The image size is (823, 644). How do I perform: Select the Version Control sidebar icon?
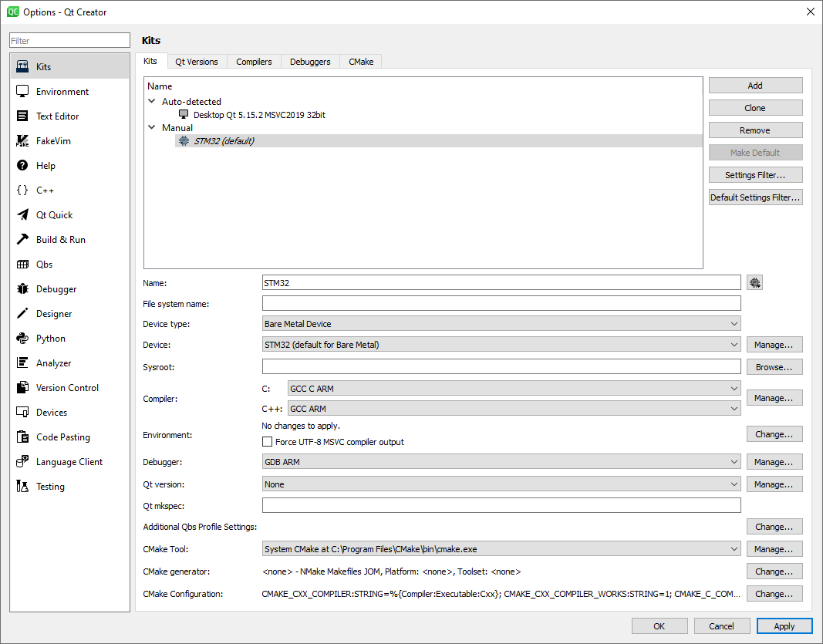coord(22,388)
